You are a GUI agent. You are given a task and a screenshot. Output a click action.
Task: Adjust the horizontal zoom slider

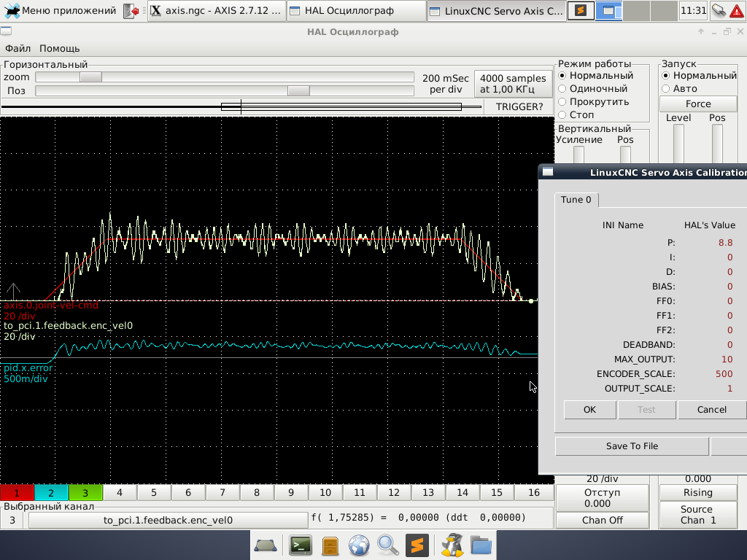90,77
